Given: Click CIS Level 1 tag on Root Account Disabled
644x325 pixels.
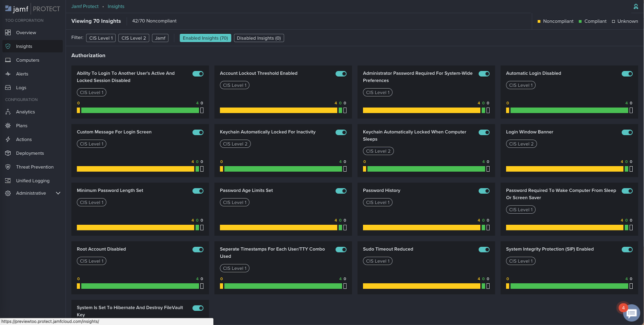Looking at the screenshot, I should 92,261.
